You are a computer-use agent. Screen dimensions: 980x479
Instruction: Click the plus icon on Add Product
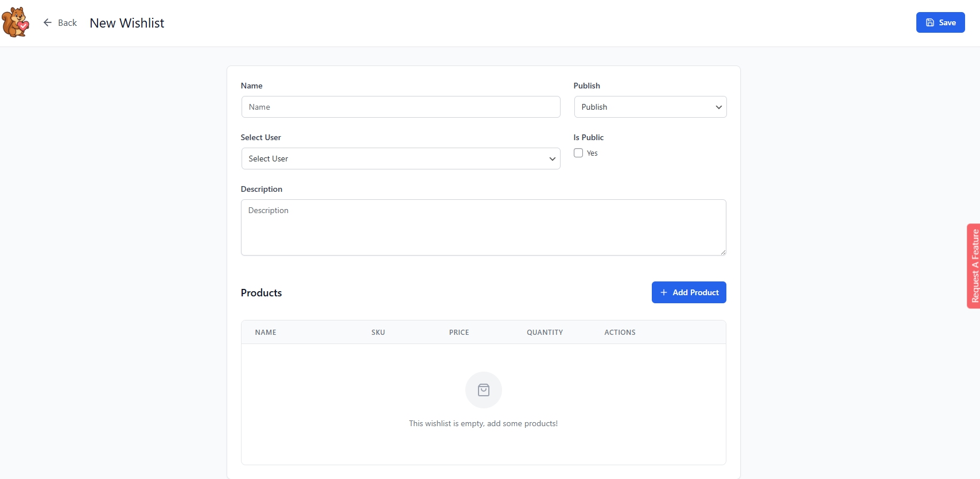click(x=664, y=292)
